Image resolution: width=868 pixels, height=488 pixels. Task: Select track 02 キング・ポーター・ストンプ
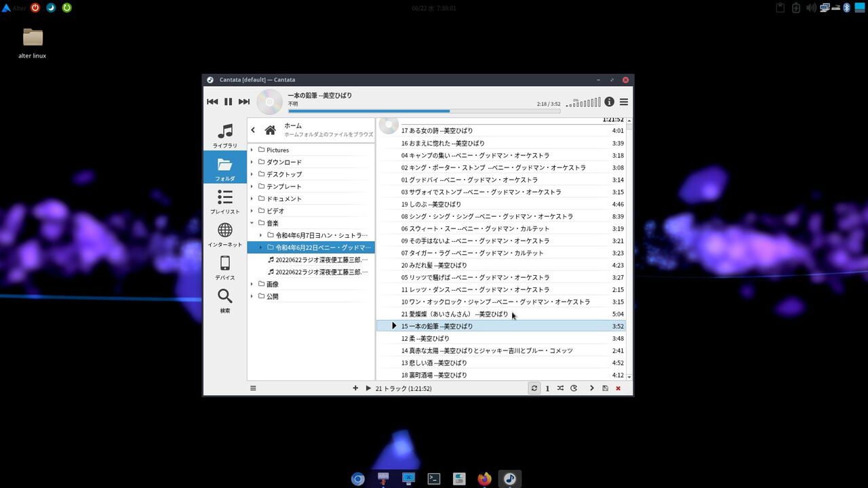pos(501,167)
